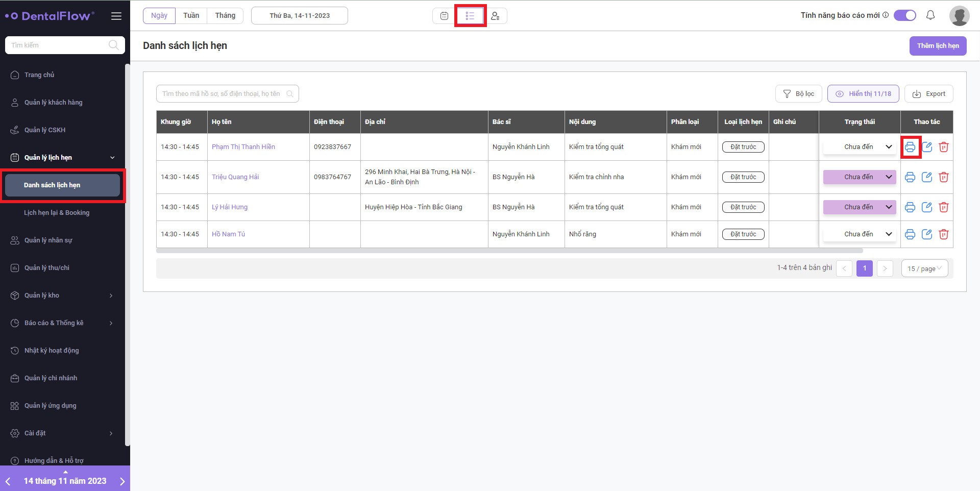
Task: Open notifications bell icon
Action: tap(930, 15)
